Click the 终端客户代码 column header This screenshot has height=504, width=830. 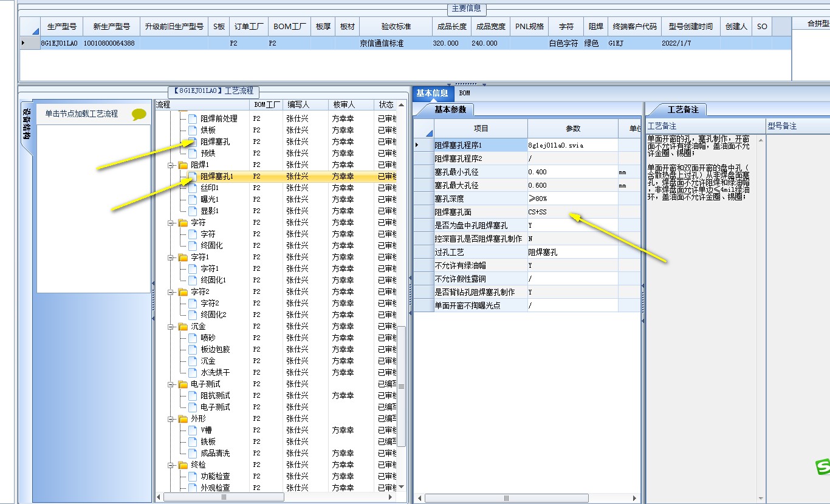click(x=634, y=27)
